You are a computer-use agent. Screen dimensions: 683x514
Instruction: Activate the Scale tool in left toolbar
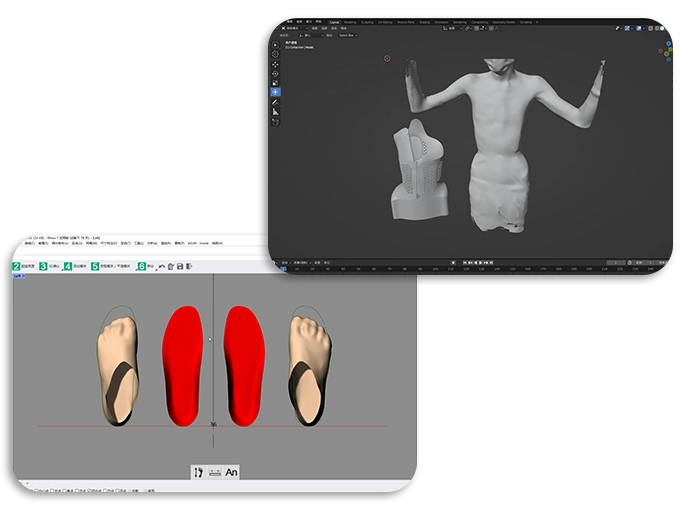276,82
